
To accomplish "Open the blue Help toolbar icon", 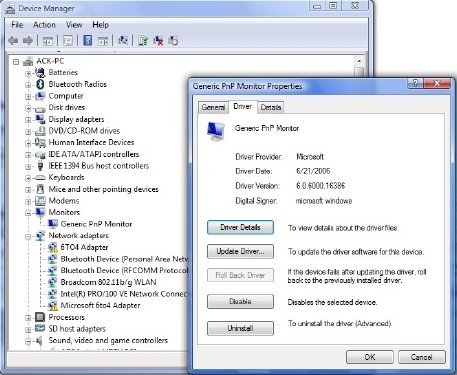I will click(88, 41).
